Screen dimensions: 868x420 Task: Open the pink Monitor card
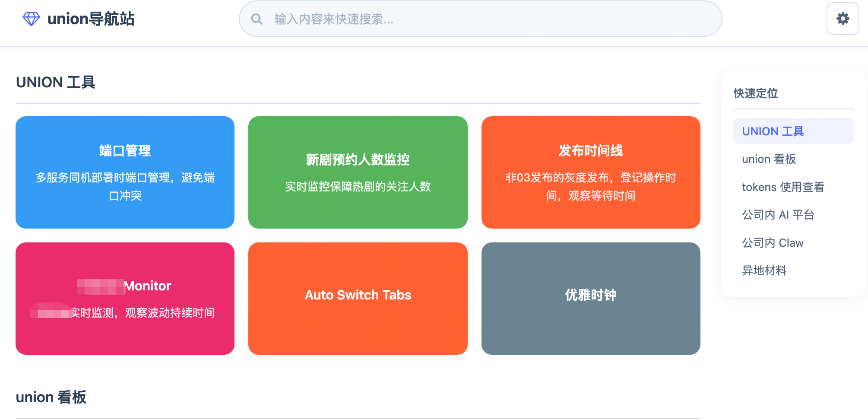coord(125,298)
